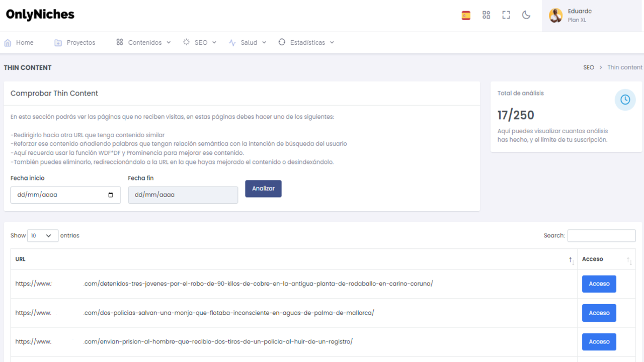Screen dimensions: 644x362
Task: Sort the table by Acceso column arrows
Action: 629,260
